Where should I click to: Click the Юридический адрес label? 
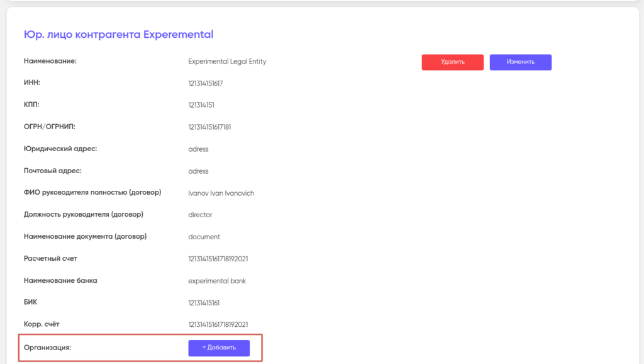coord(60,149)
